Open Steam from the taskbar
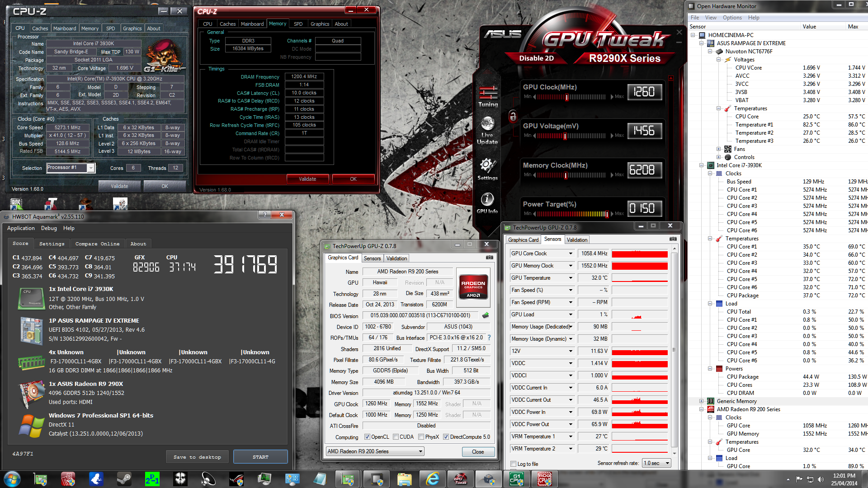 pyautogui.click(x=124, y=479)
